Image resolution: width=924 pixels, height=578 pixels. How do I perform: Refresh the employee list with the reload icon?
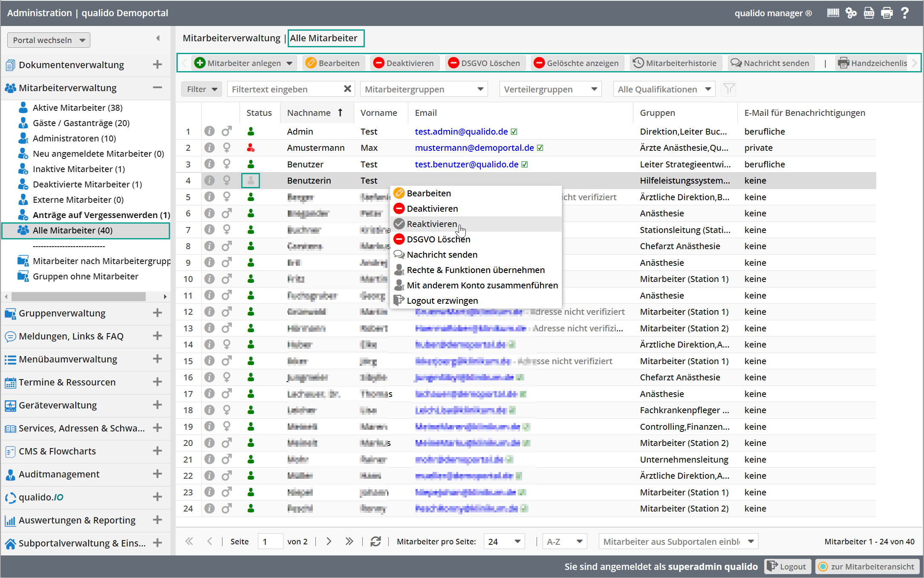tap(375, 541)
